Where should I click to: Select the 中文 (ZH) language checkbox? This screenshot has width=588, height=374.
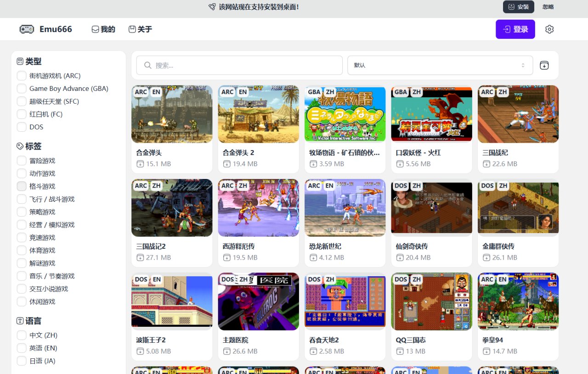pos(21,335)
